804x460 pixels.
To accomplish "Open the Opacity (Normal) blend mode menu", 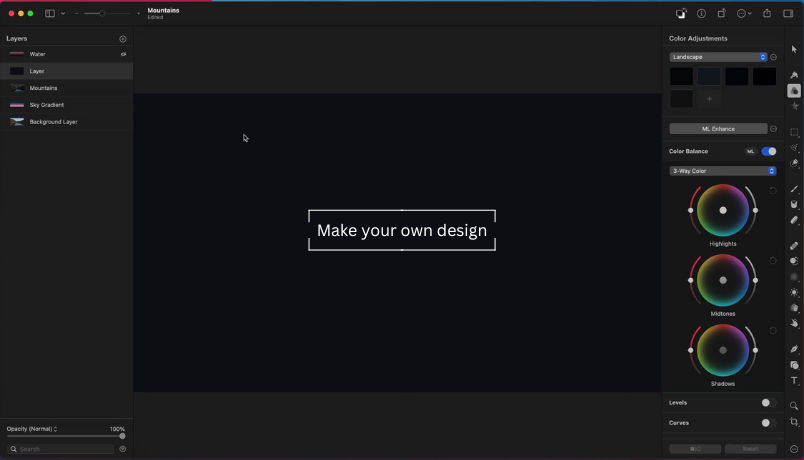I will pyautogui.click(x=32, y=429).
